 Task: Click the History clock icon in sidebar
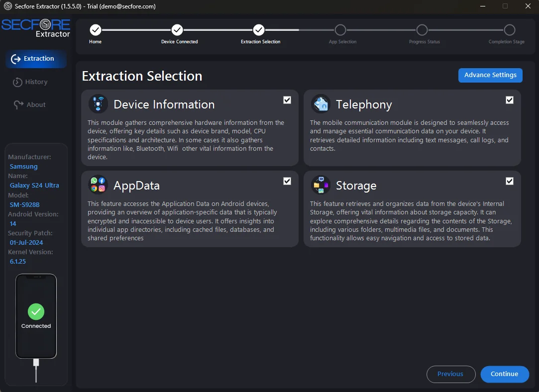point(17,82)
